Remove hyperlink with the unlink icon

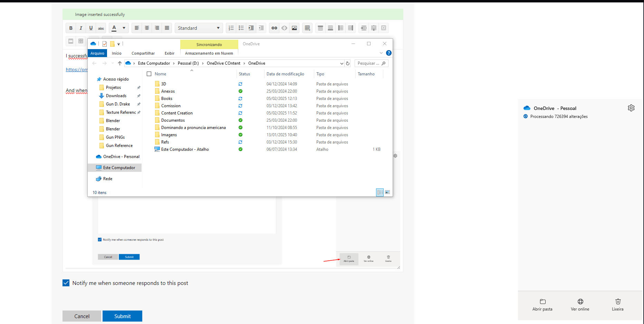pos(284,28)
